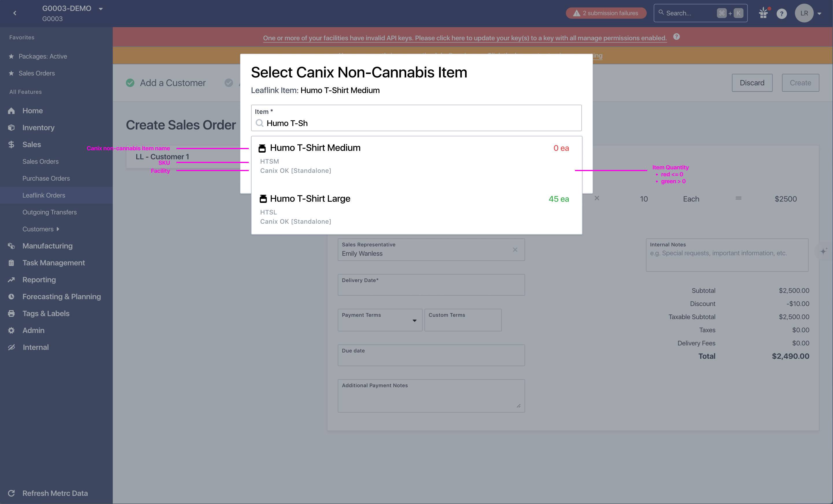Click star icon next to Packages: Active
Image resolution: width=833 pixels, height=504 pixels.
tap(11, 56)
